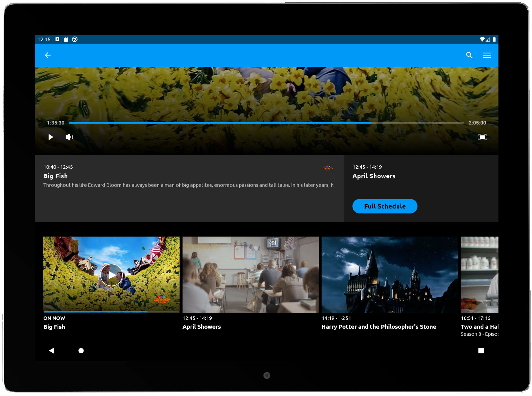
Task: Play the Big Fish video
Action: 51,137
